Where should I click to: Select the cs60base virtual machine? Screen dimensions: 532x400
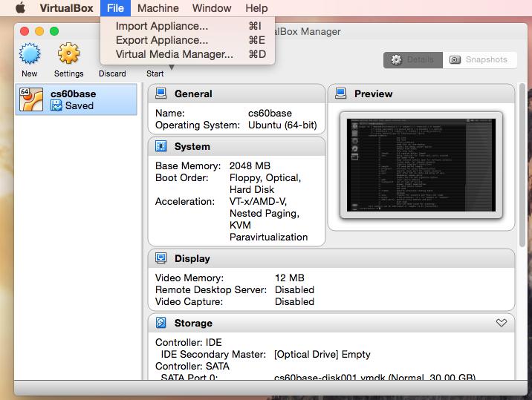[77, 99]
